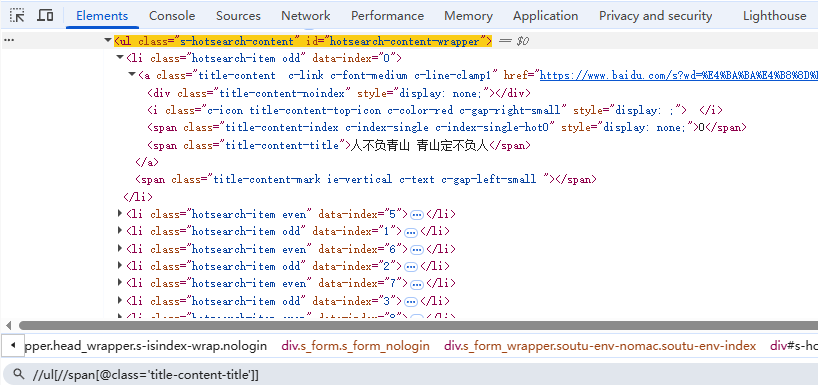The height and width of the screenshot is (385, 818).
Task: Expand the li data-index="2" node
Action: click(x=120, y=266)
